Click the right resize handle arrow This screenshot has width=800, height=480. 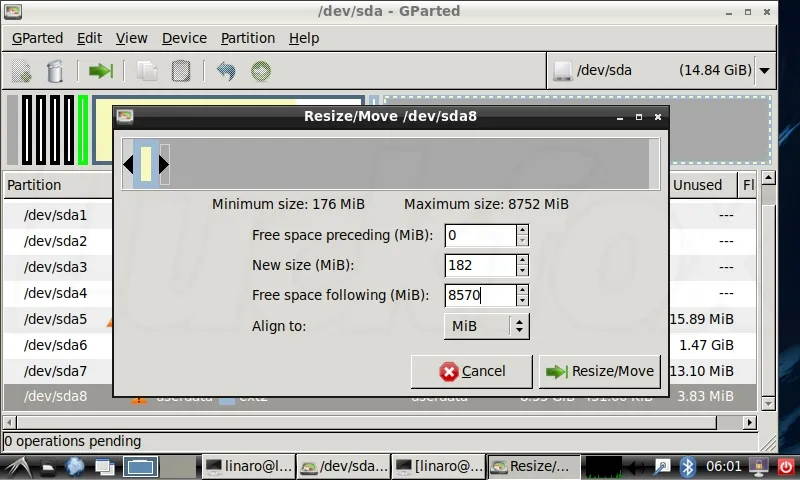point(164,164)
